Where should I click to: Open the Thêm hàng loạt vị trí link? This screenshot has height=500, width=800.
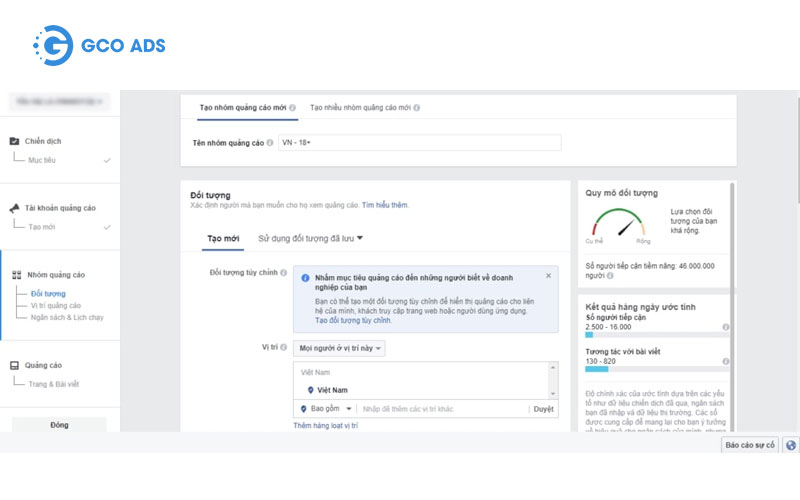pos(325,426)
